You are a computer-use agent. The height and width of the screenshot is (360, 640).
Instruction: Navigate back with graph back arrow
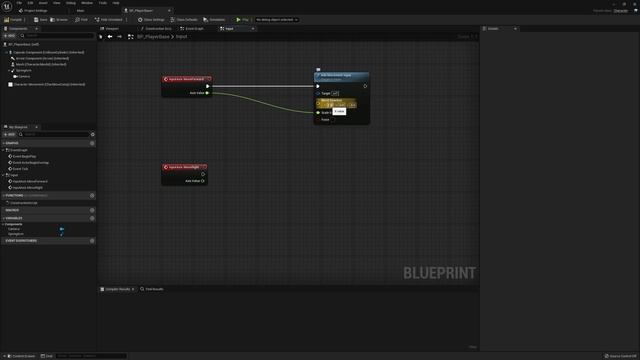tap(110, 37)
